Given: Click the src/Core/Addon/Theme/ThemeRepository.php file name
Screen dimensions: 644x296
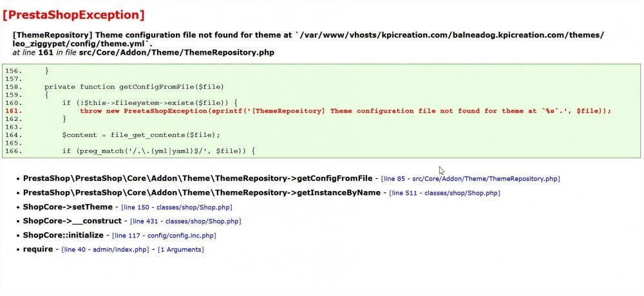Looking at the screenshot, I should tap(176, 53).
